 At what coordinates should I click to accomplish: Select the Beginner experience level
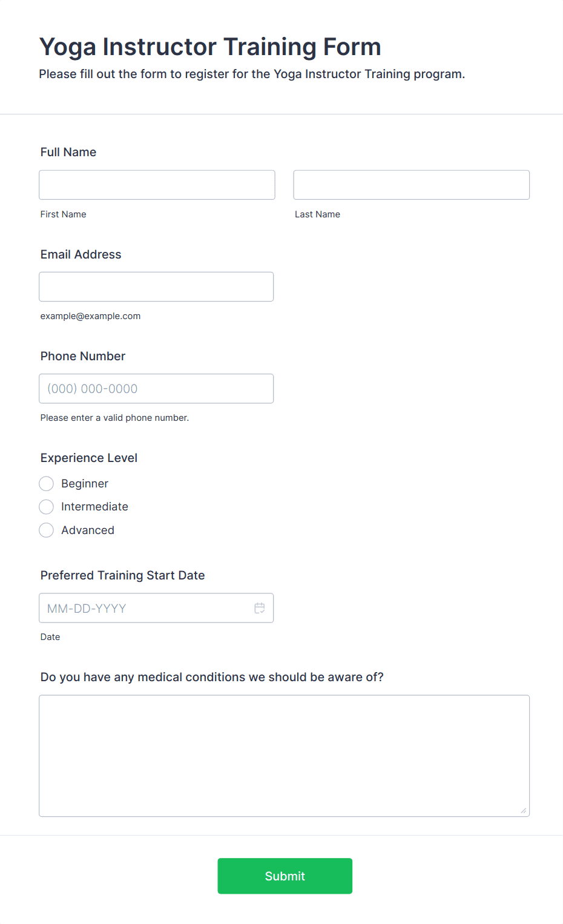coord(47,483)
